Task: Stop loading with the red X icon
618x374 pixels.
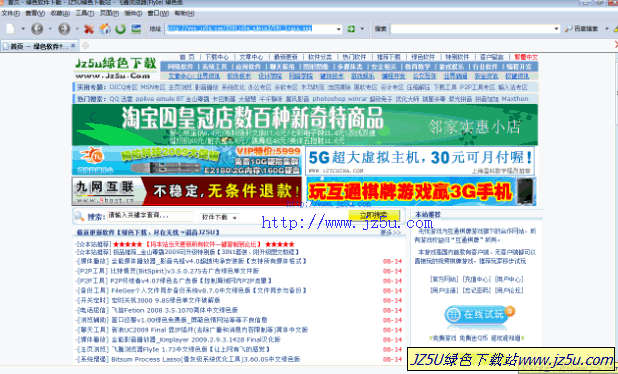Action: tap(89, 29)
